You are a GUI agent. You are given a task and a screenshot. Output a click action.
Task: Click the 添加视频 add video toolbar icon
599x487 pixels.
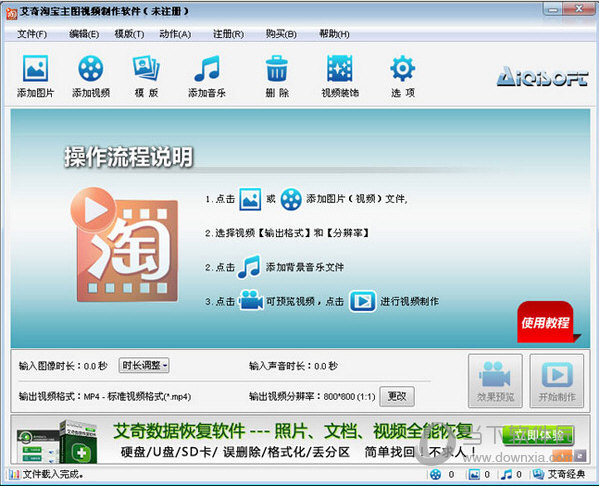click(x=91, y=68)
